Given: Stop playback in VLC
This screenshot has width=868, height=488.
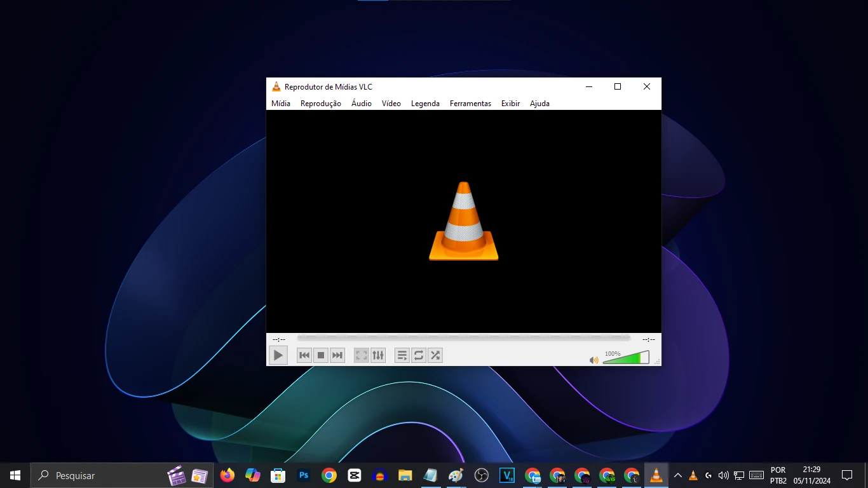Looking at the screenshot, I should pyautogui.click(x=321, y=355).
